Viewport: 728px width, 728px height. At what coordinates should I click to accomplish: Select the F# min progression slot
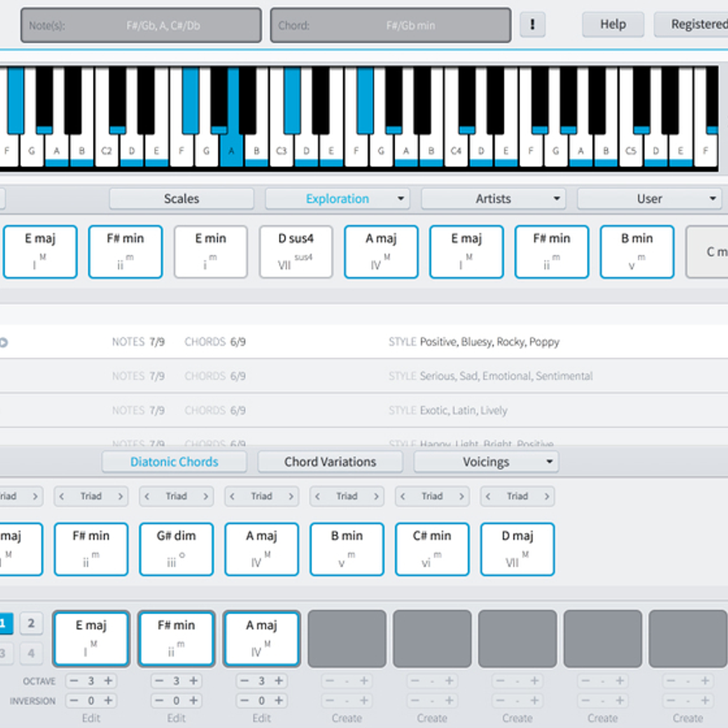click(177, 639)
